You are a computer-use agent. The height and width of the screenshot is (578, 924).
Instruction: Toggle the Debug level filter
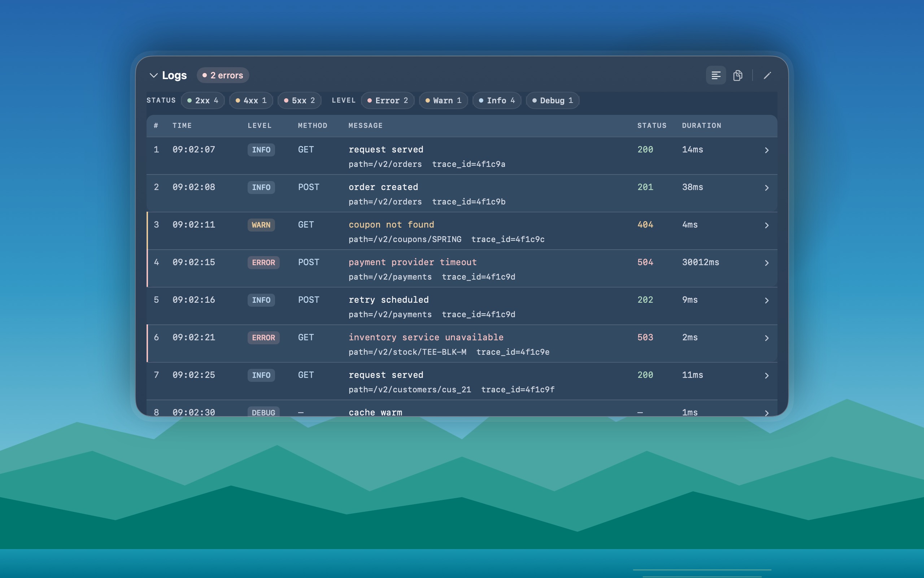click(553, 100)
